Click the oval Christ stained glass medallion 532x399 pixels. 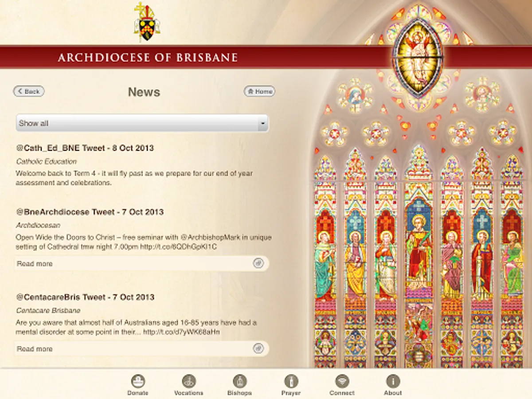click(x=418, y=57)
